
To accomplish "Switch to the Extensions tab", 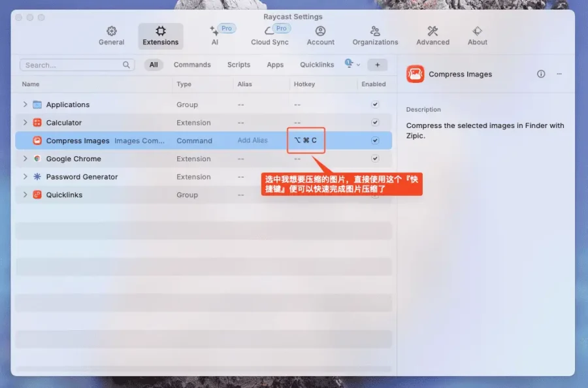I will point(161,36).
